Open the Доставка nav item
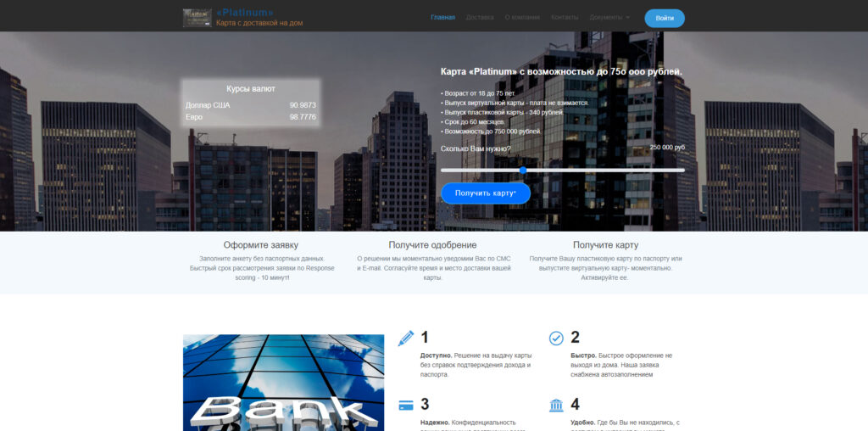Image resolution: width=868 pixels, height=431 pixels. click(x=480, y=17)
